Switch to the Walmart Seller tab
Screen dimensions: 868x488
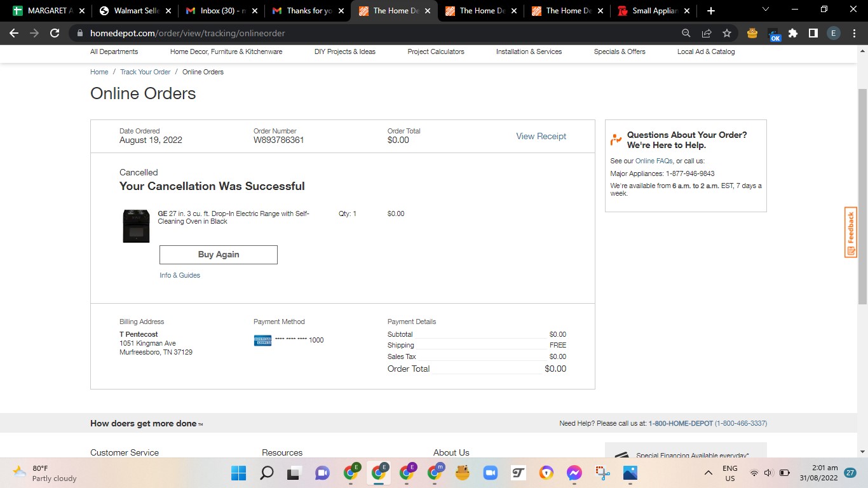(x=133, y=11)
